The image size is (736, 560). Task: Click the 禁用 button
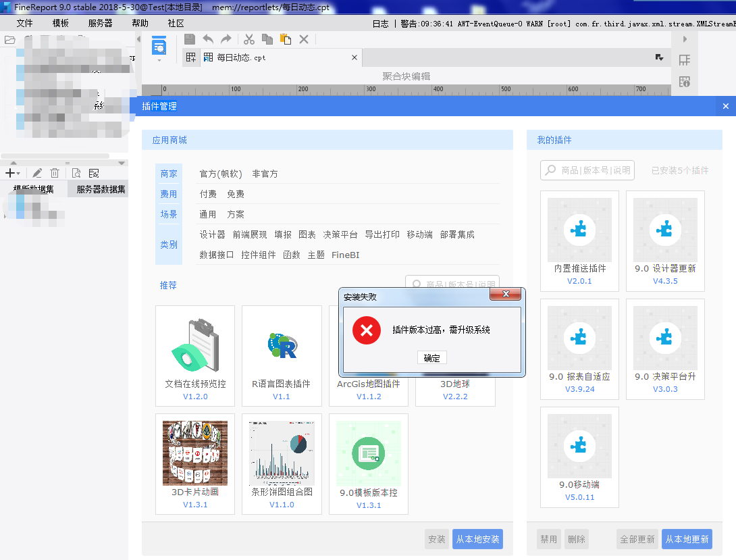pyautogui.click(x=549, y=539)
